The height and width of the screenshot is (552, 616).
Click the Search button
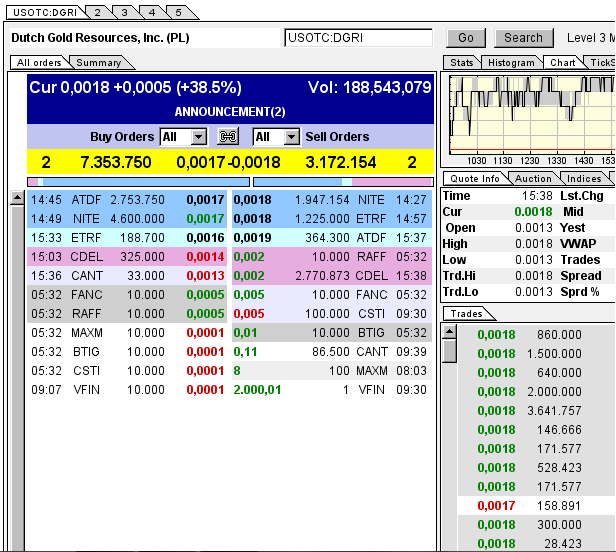pyautogui.click(x=523, y=38)
